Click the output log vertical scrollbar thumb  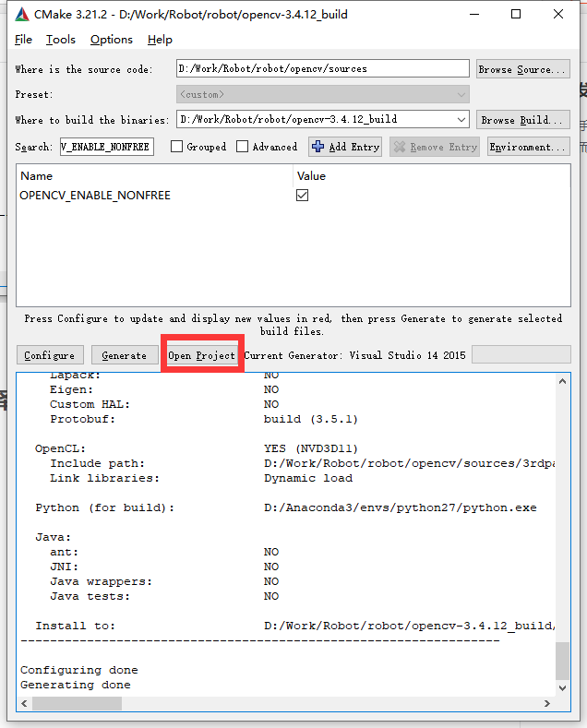coord(562,662)
